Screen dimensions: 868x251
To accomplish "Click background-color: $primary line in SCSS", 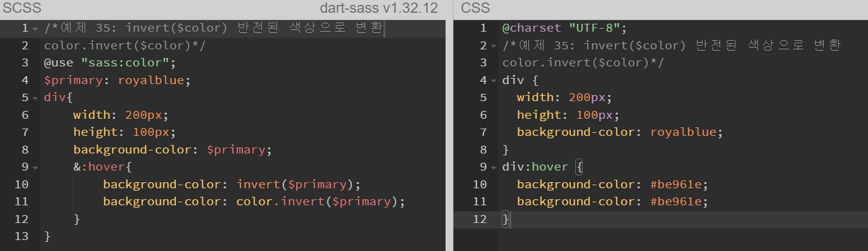I will pos(173,150).
